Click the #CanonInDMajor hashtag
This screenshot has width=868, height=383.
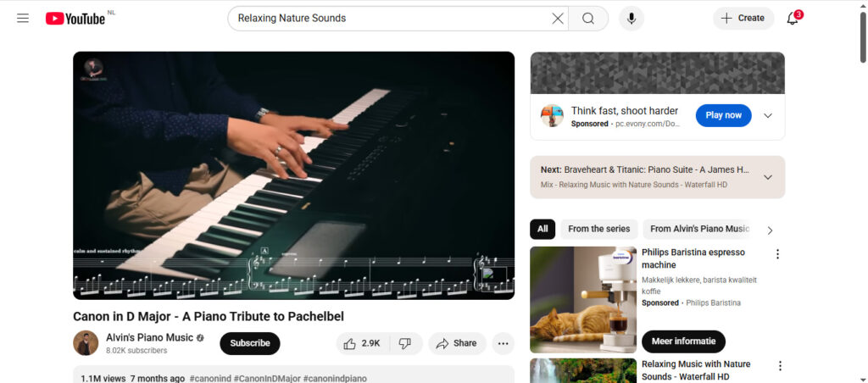(x=267, y=379)
